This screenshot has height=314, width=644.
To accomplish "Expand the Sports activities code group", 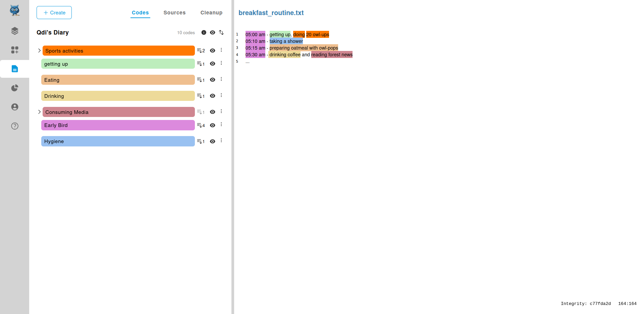I will pyautogui.click(x=39, y=51).
